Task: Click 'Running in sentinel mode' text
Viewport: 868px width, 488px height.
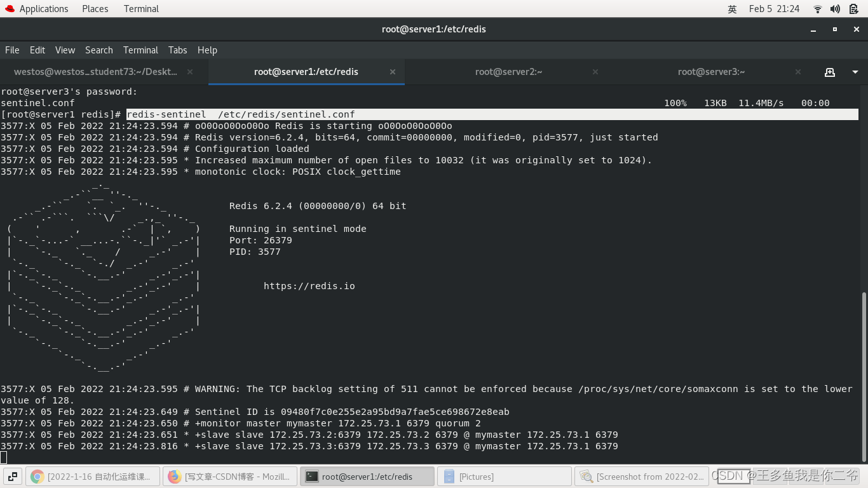Action: (x=298, y=229)
